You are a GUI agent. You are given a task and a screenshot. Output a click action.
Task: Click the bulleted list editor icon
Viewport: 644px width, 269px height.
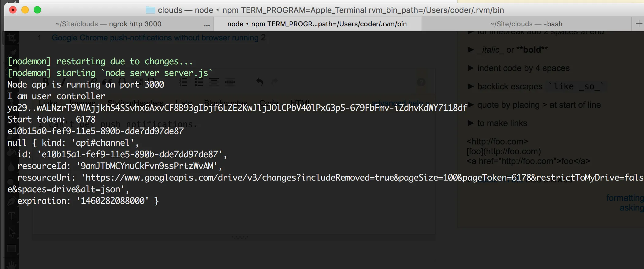[199, 82]
